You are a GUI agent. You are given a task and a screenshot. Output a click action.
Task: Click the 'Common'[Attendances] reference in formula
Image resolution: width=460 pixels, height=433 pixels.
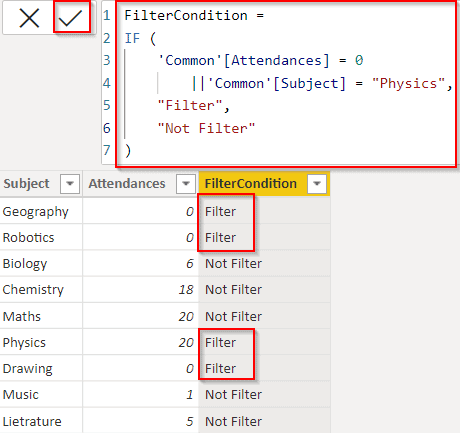tap(243, 61)
